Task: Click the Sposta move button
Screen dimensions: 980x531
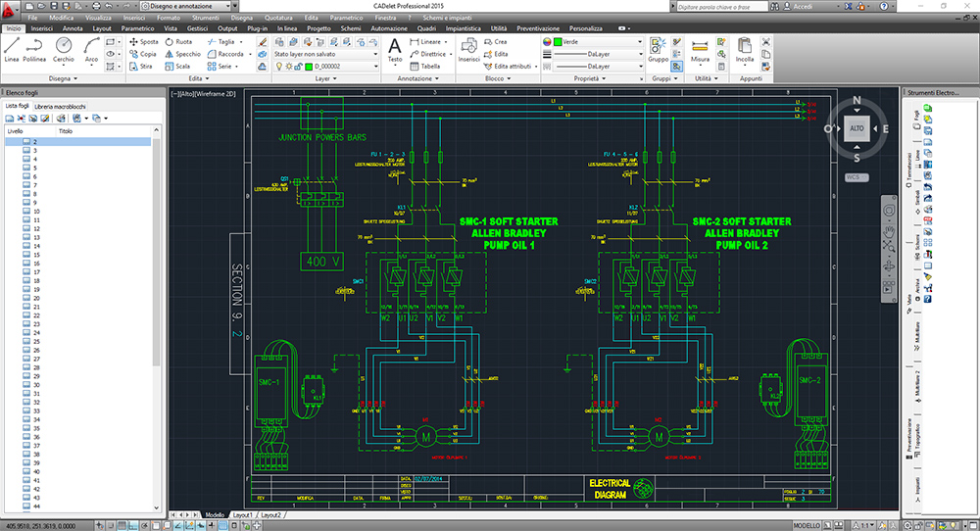Action: click(144, 42)
